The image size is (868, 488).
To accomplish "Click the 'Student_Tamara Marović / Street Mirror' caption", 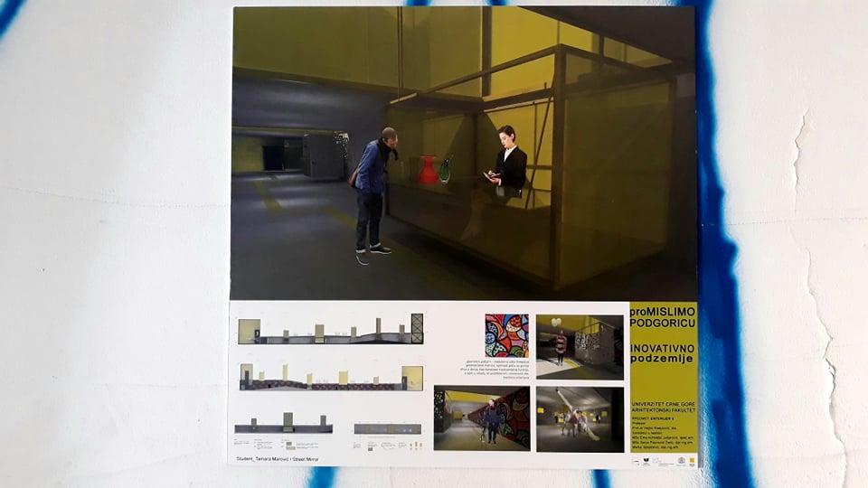I will [x=278, y=459].
